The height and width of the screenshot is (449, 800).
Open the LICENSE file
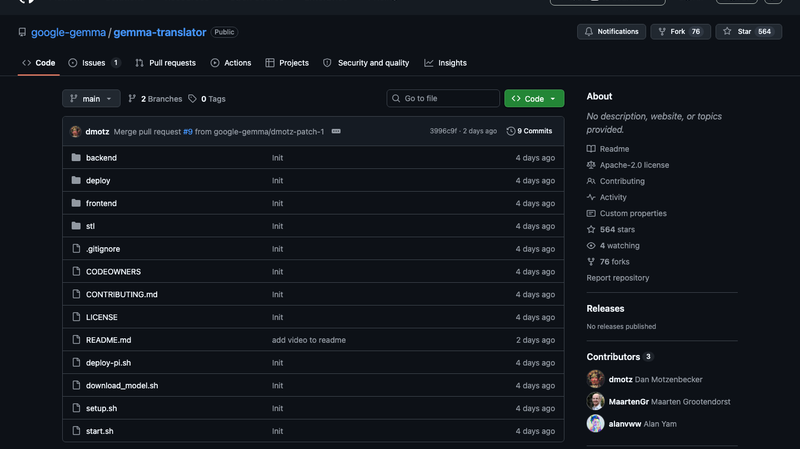pyautogui.click(x=102, y=317)
